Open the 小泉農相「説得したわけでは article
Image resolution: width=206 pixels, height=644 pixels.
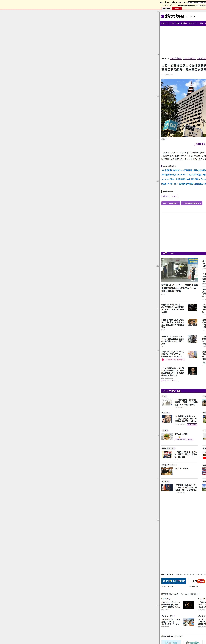pos(173,324)
